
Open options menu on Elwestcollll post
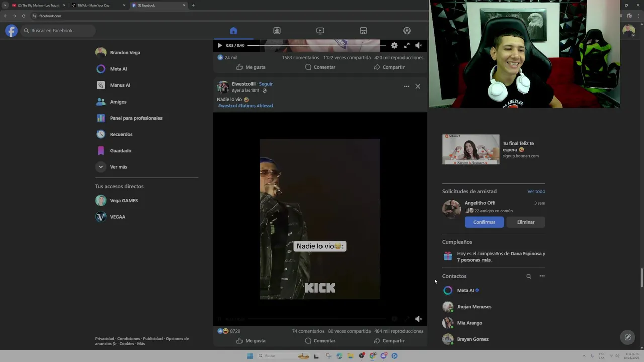point(406,86)
